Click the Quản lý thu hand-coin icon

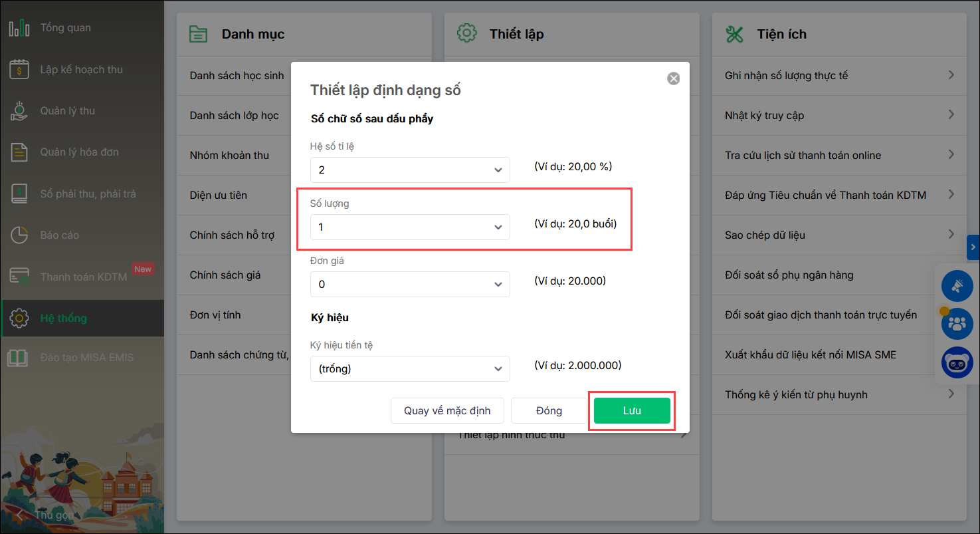[19, 110]
